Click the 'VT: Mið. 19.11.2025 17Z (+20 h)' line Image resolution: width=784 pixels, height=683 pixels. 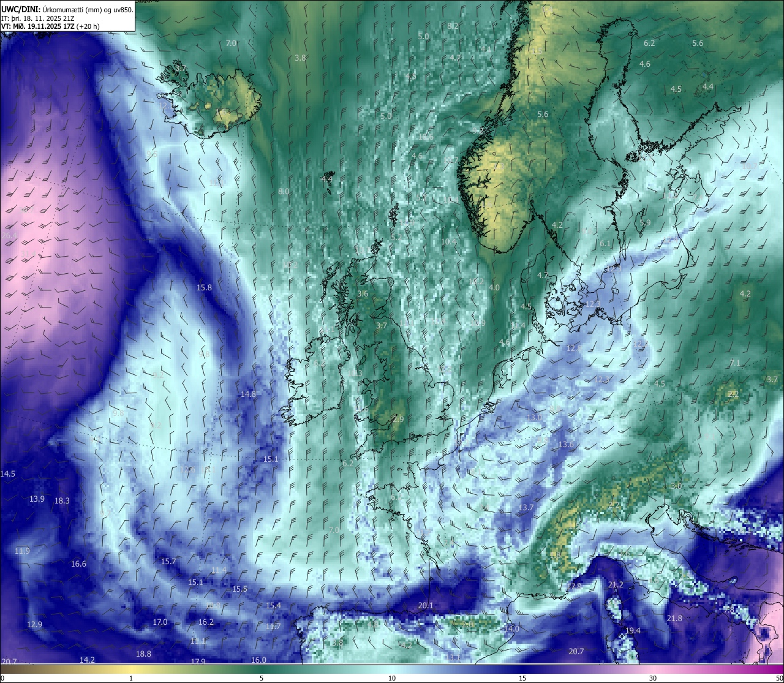pos(50,26)
